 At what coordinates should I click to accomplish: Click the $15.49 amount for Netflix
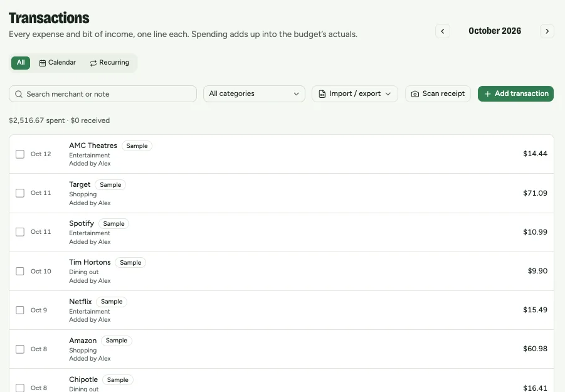click(x=535, y=310)
